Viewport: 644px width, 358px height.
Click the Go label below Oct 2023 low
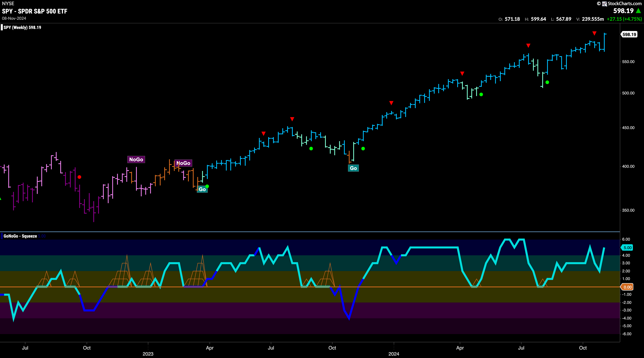pyautogui.click(x=353, y=168)
